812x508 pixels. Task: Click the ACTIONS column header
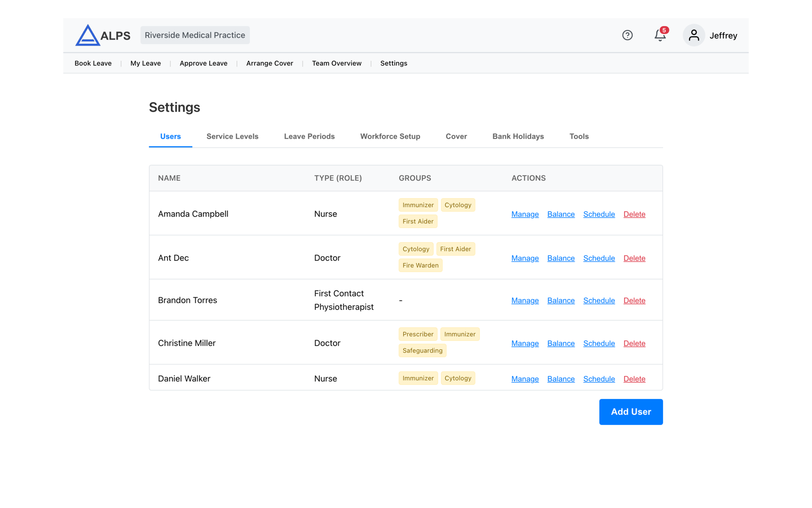(528, 178)
